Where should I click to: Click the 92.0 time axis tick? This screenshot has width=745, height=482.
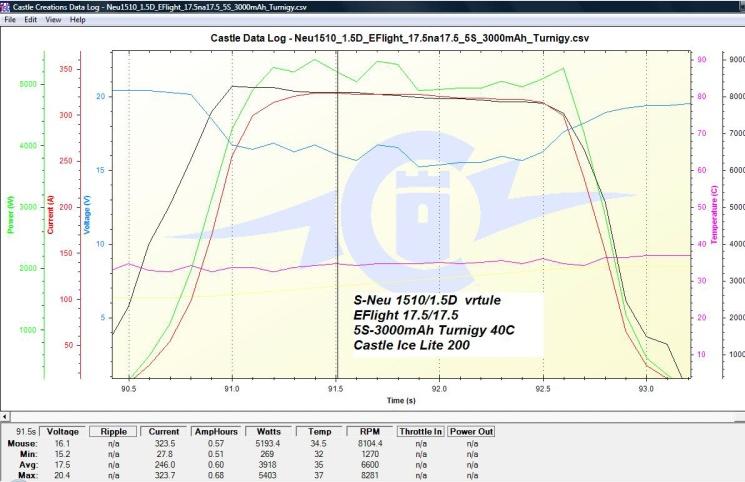click(439, 389)
